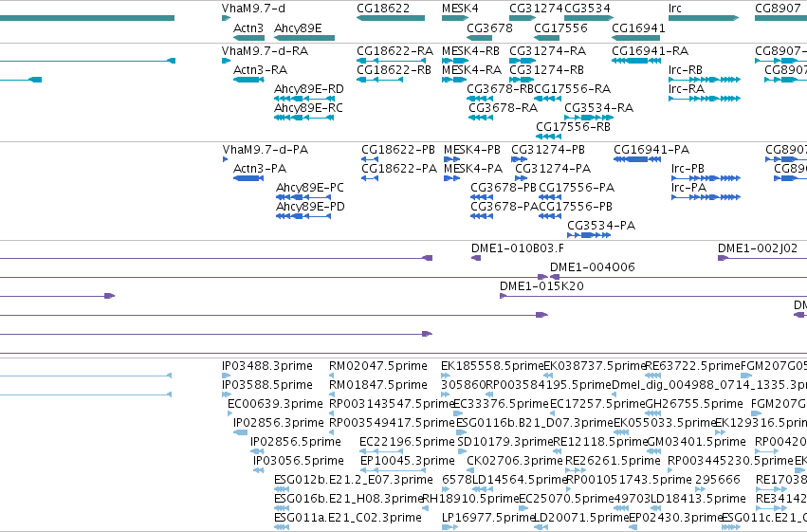Click the CG17556-RB transcript label
Viewport: 807px width, 532px height.
tap(573, 127)
